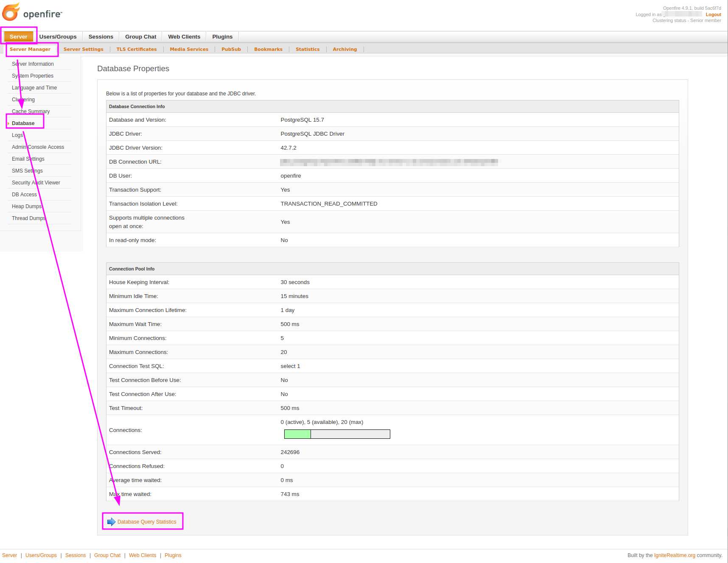
Task: Open the Heap Dumps page
Action: pos(27,206)
